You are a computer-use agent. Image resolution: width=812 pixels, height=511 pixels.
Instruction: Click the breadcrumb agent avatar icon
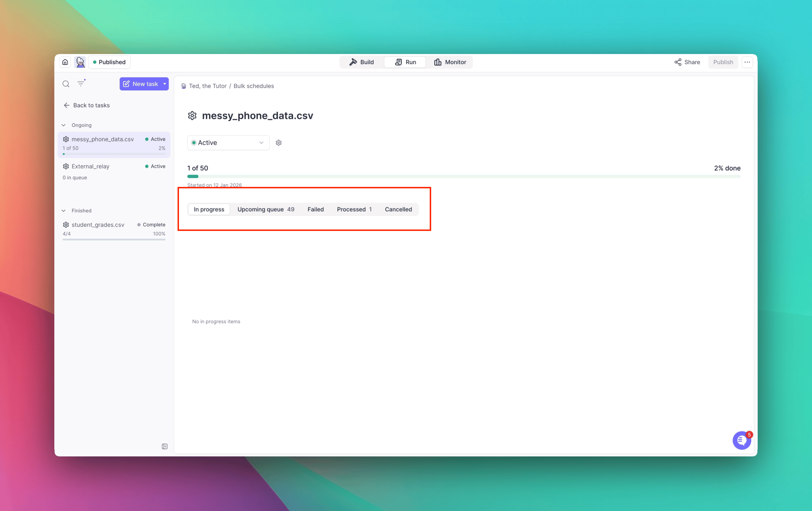184,86
